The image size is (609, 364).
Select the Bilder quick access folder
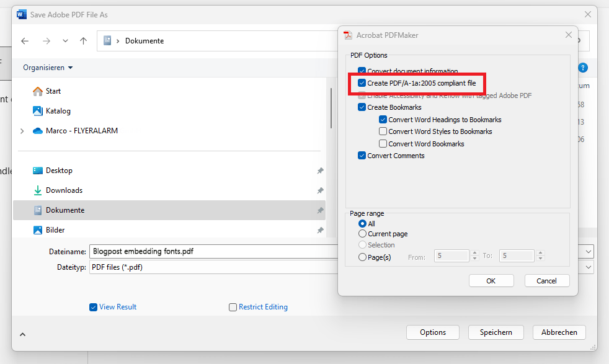55,229
